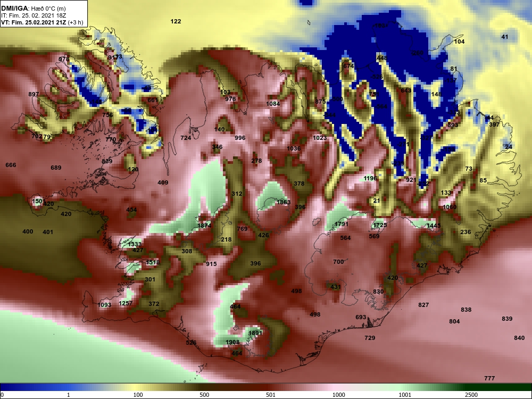Click the map value 1036
532x399 pixels.
pos(294,148)
